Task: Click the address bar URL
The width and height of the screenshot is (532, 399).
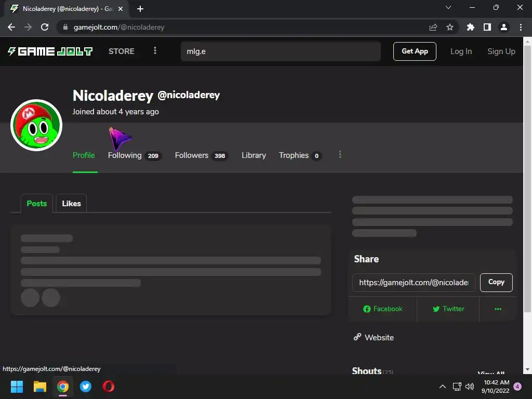Action: click(x=119, y=27)
